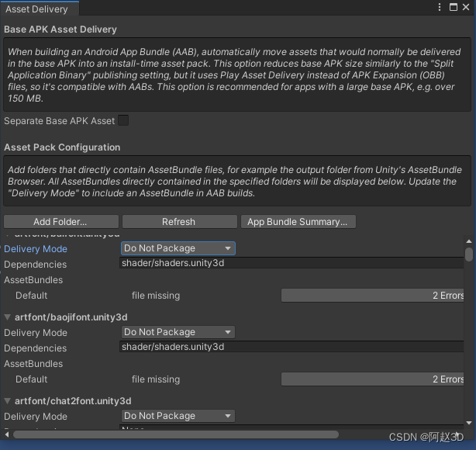Viewport: 476px width, 450px height.
Task: Click the Add Folder... button
Action: [x=61, y=222]
